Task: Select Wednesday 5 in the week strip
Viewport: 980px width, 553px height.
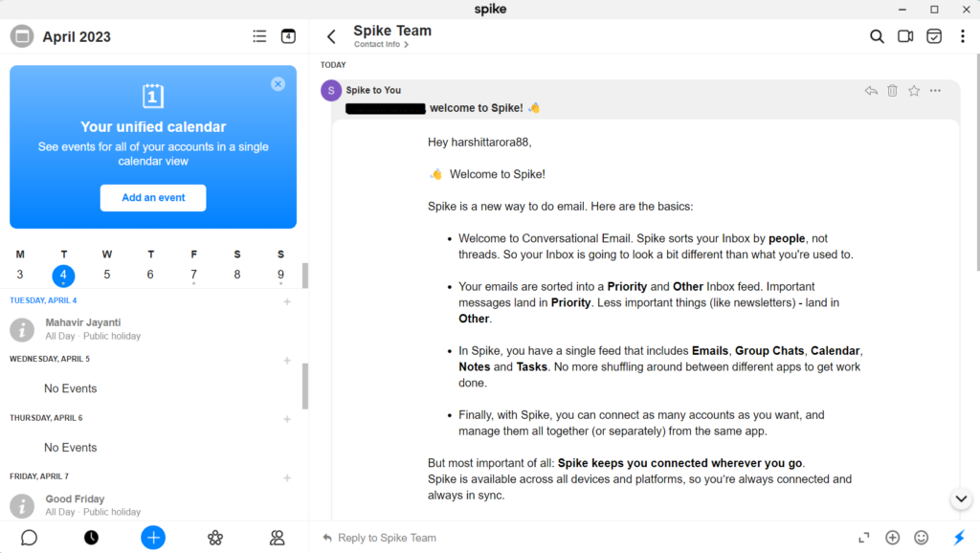Action: [x=107, y=275]
